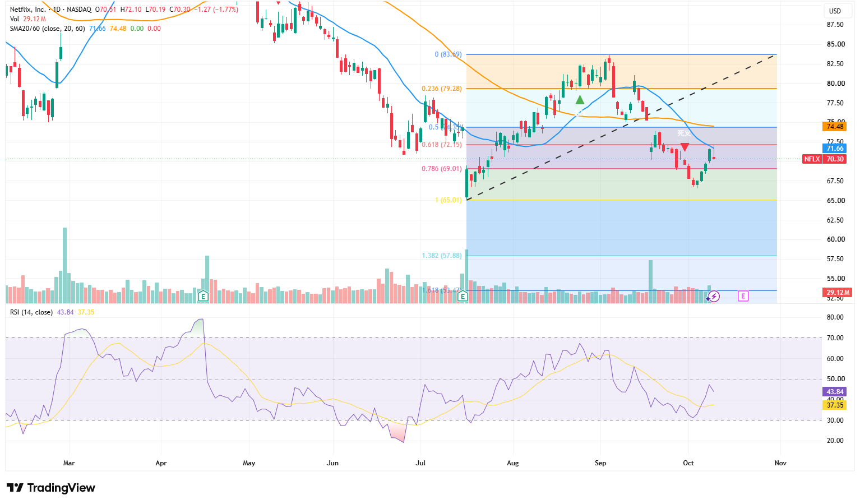860x504 pixels.
Task: Select the 0.236 (79.28) Fibonacci level label
Action: point(442,89)
